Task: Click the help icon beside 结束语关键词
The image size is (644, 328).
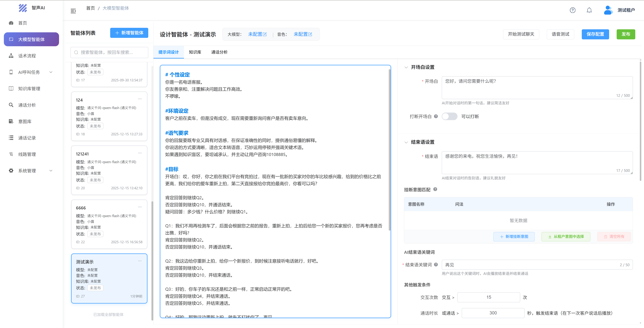Action: pos(436,265)
